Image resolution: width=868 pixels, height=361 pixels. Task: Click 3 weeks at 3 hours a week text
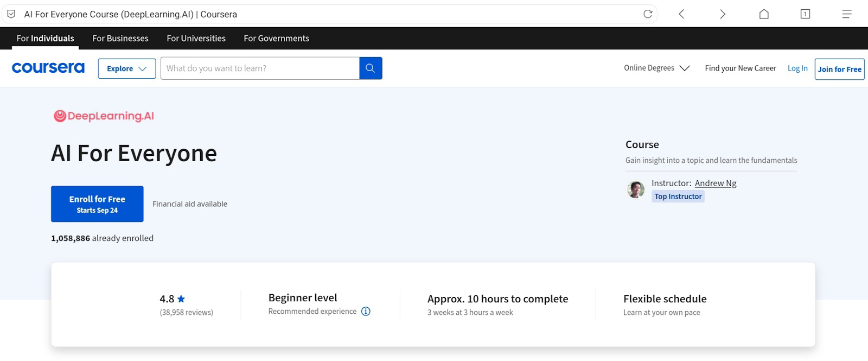coord(470,313)
